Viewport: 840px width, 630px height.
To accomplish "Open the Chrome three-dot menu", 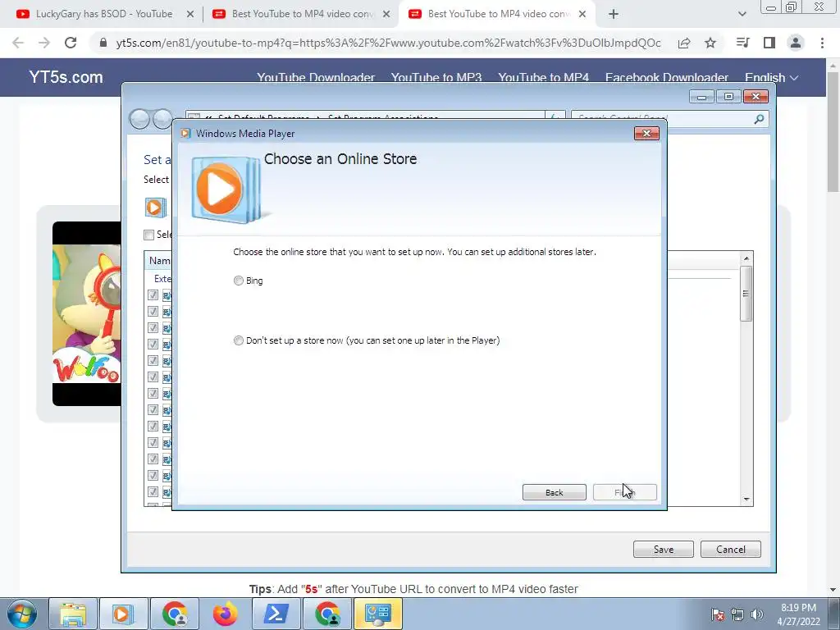I will point(822,43).
